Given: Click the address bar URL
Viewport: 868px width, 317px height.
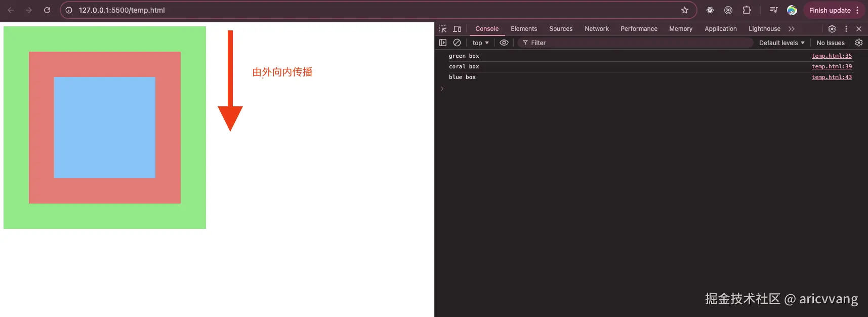Looking at the screenshot, I should click(x=121, y=10).
